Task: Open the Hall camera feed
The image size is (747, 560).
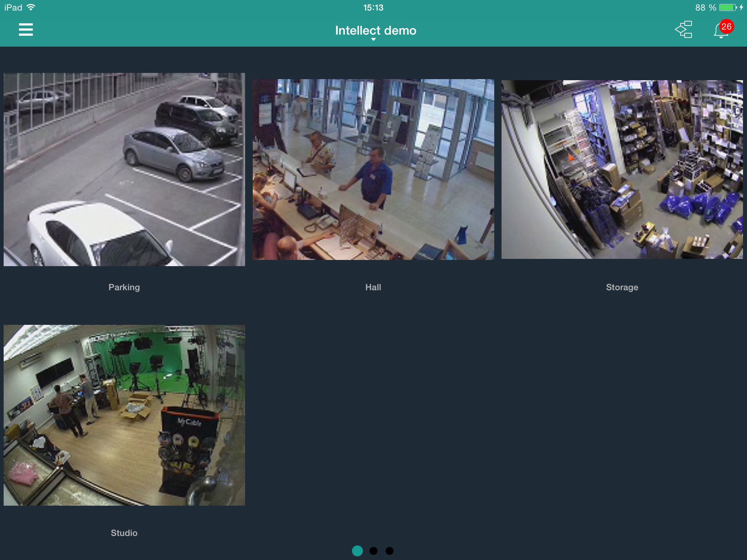Action: point(373,170)
